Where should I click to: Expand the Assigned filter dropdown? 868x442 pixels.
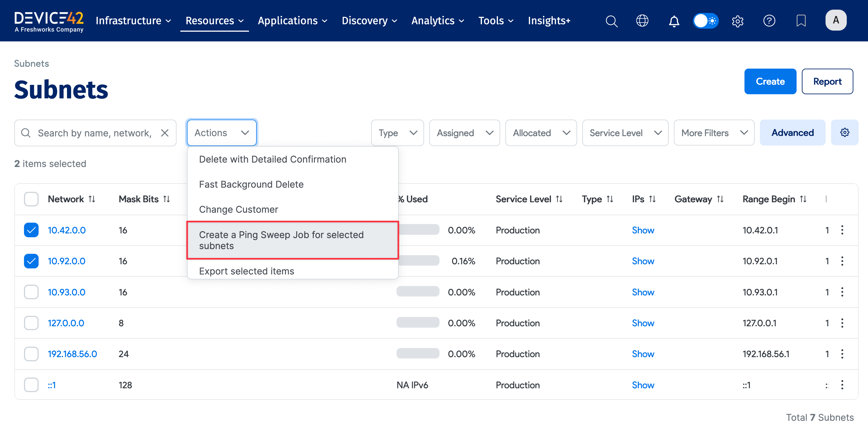click(x=464, y=133)
